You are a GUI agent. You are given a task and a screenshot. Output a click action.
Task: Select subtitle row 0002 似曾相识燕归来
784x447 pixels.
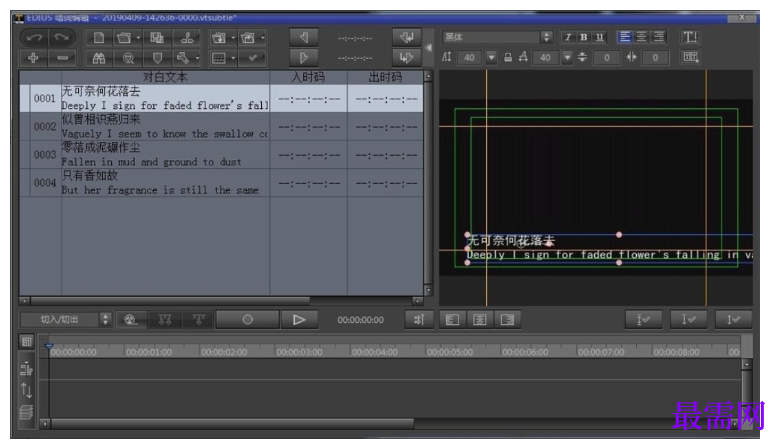click(x=222, y=126)
